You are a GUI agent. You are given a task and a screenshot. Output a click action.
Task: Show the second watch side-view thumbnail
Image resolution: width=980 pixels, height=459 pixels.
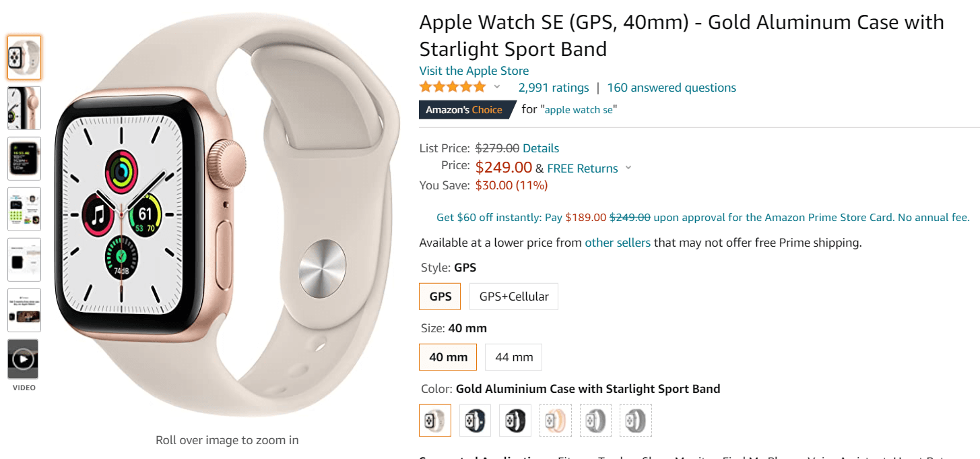coord(24,108)
